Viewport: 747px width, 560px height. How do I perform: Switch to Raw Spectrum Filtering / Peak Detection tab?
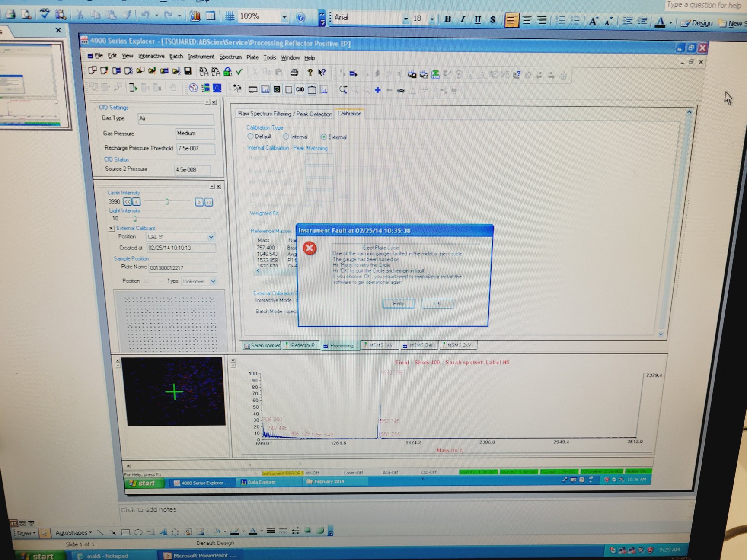pyautogui.click(x=285, y=114)
